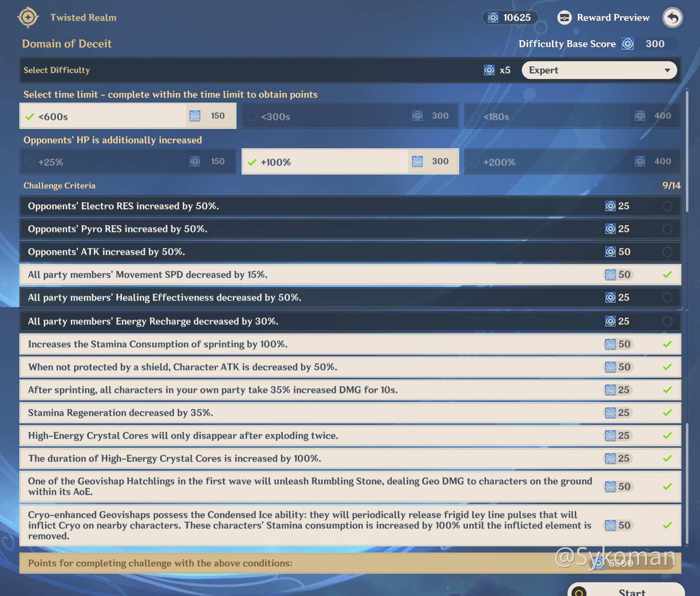Toggle the Stamina Regeneration decreased by 35% row
700x596 pixels.
click(667, 413)
